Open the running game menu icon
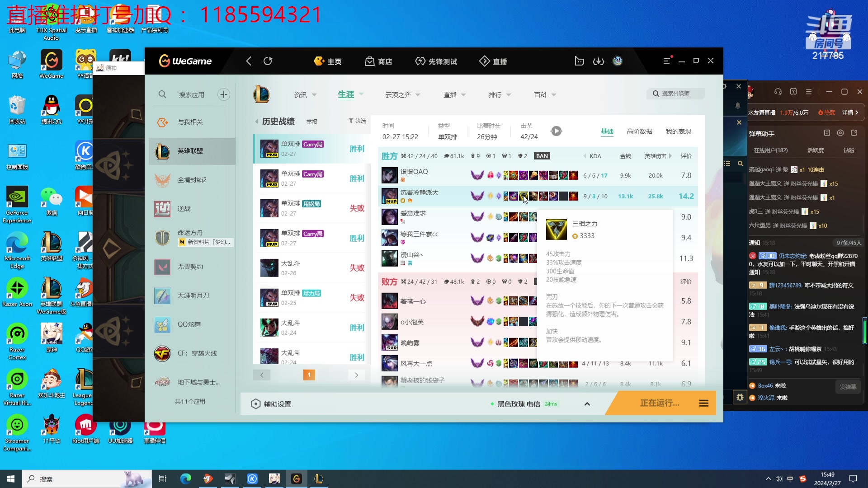This screenshot has width=868, height=488. point(704,403)
